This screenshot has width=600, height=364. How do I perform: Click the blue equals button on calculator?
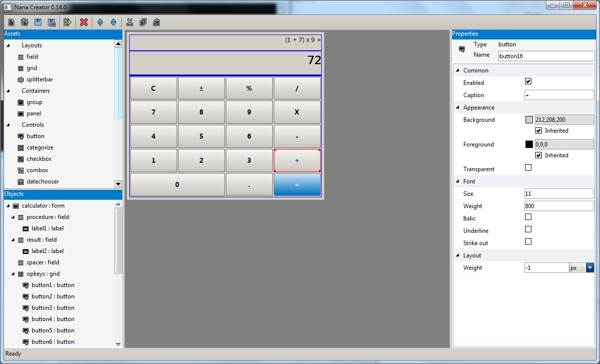pos(297,184)
